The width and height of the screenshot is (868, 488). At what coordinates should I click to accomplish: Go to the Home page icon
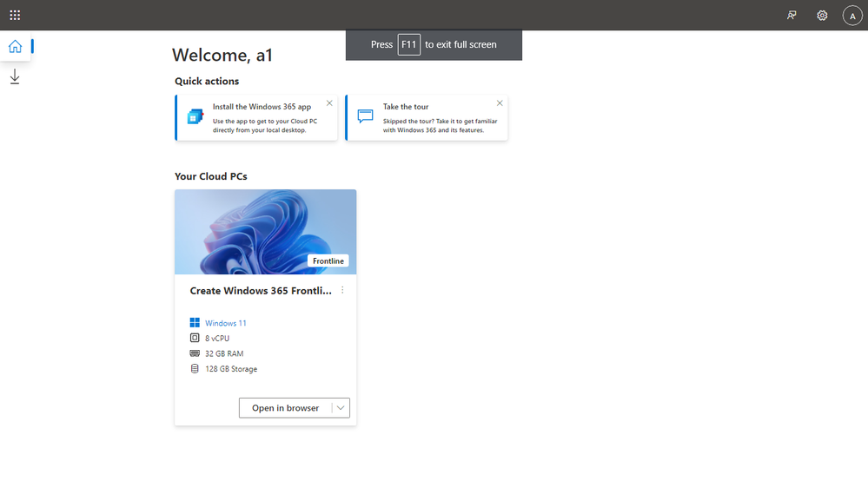tap(15, 46)
